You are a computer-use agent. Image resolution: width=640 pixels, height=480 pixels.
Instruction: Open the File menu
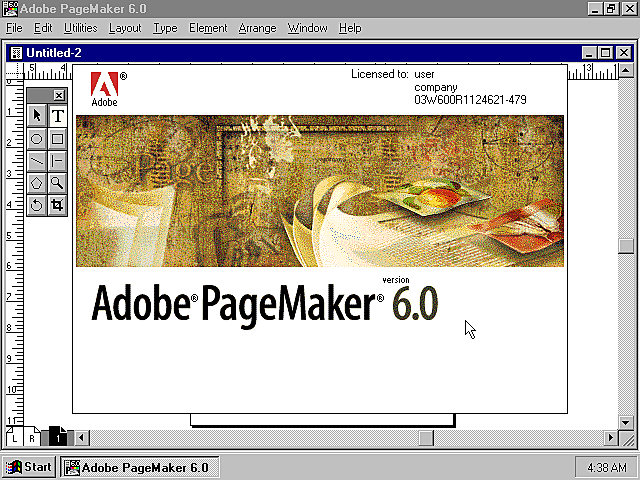pyautogui.click(x=14, y=28)
